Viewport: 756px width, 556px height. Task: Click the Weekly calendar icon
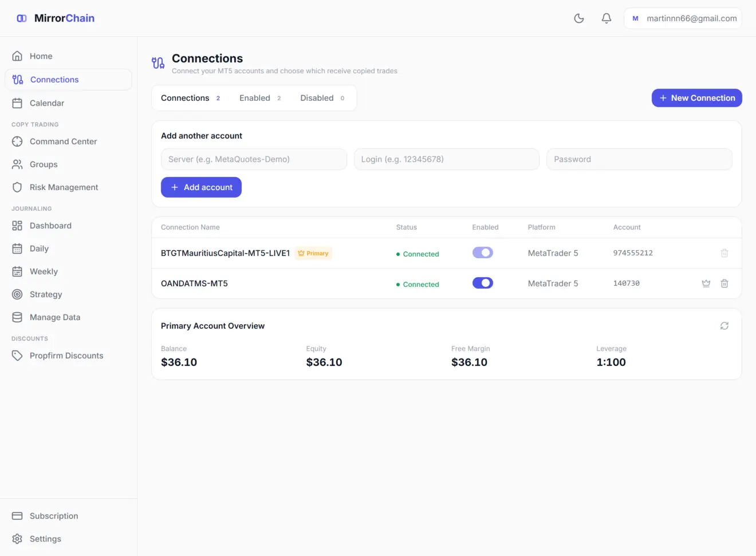tap(17, 271)
